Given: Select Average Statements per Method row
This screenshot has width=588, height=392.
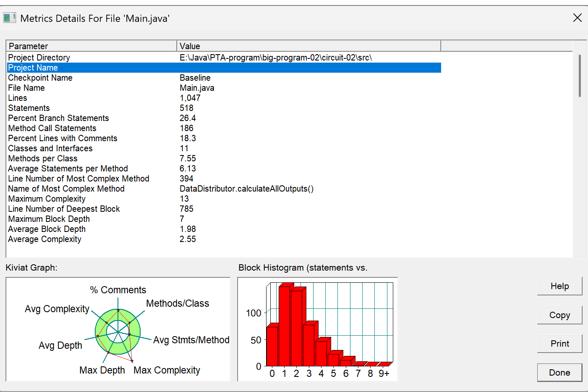Looking at the screenshot, I should point(224,168).
